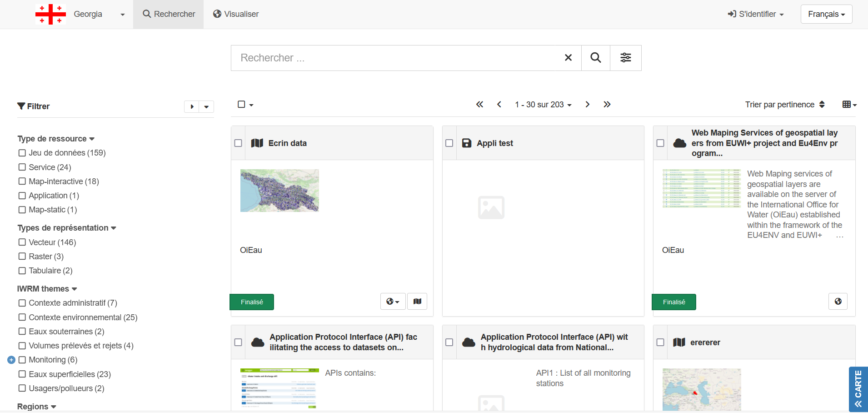868x413 pixels.
Task: Click Finalisé badge on Ecrin data card
Action: pyautogui.click(x=252, y=302)
